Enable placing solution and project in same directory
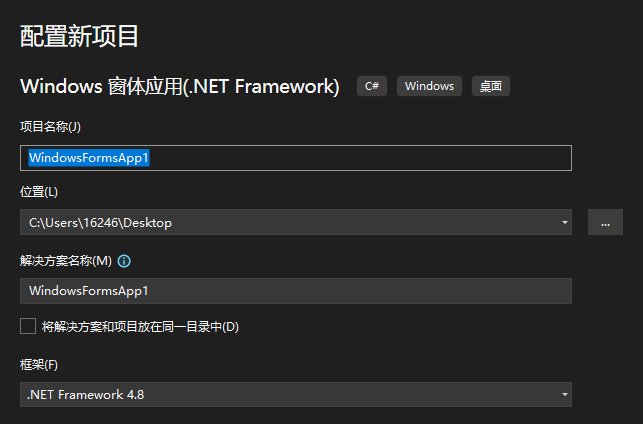643x424 pixels. tap(28, 326)
